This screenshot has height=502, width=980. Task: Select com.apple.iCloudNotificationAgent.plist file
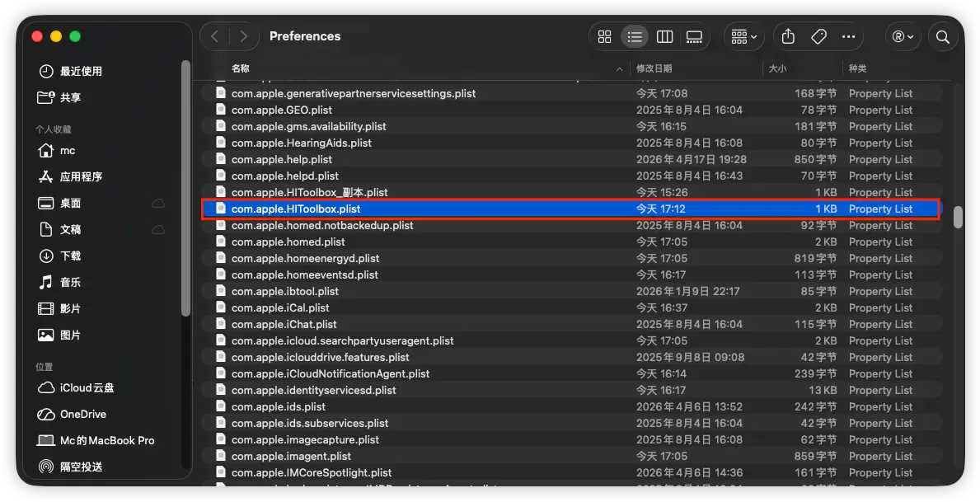click(x=571, y=374)
